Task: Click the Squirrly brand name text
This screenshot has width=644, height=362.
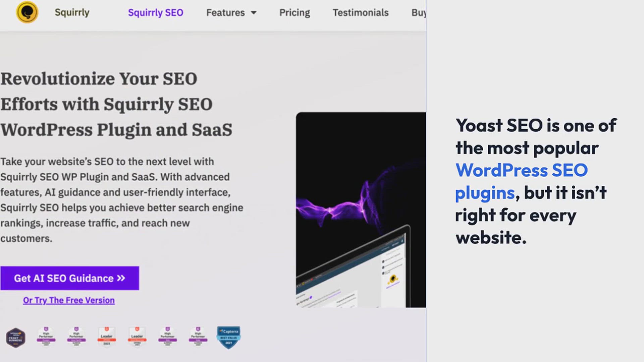Action: point(72,12)
